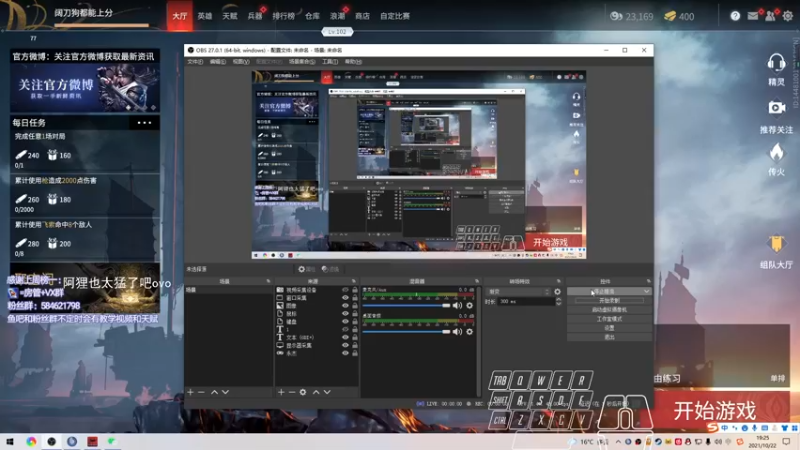Show hidden system tray icons chevron
Viewport: 800px width, 450px height.
point(618,442)
